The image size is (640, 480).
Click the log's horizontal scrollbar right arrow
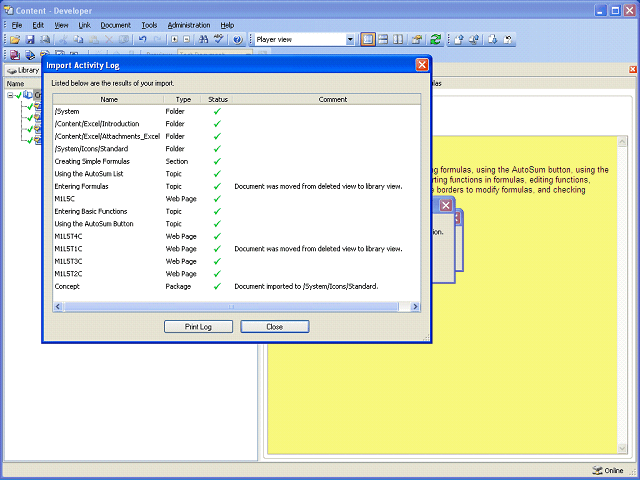click(x=416, y=307)
